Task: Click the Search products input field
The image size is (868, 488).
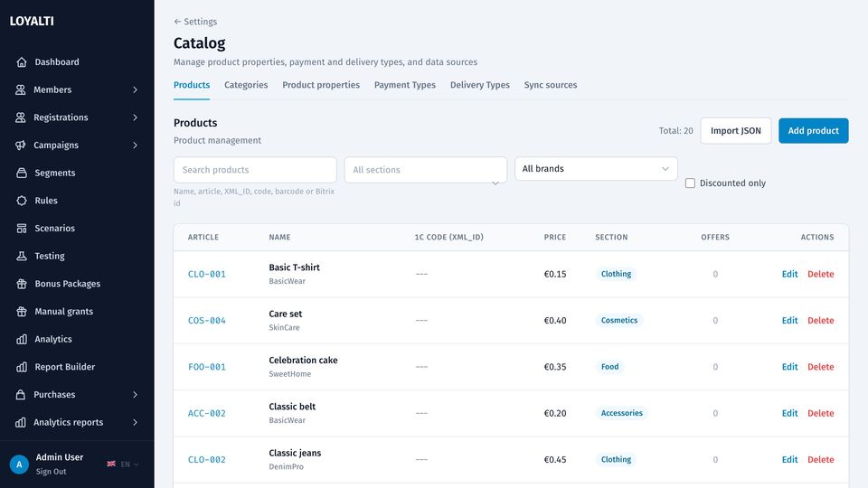Action: point(255,170)
